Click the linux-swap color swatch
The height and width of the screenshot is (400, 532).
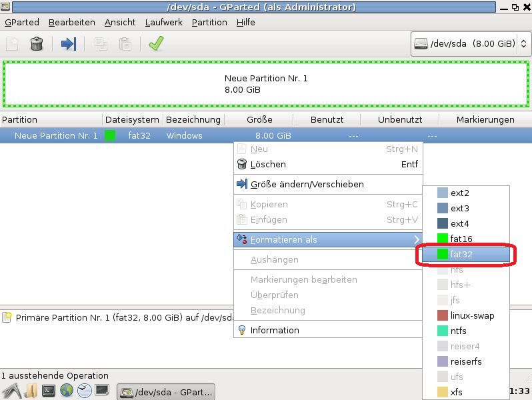pyautogui.click(x=443, y=315)
